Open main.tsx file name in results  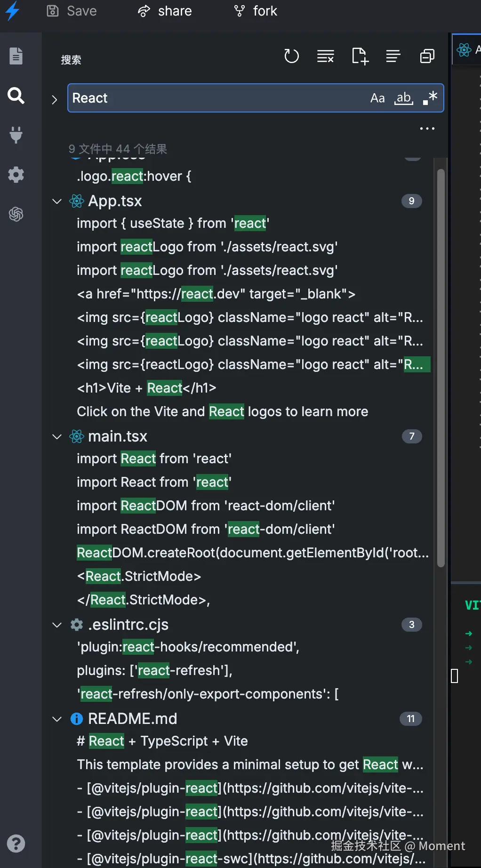pyautogui.click(x=118, y=436)
